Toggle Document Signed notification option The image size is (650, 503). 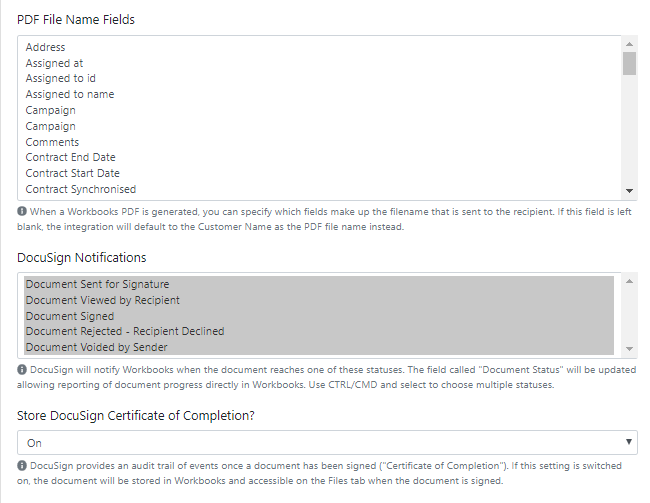319,316
